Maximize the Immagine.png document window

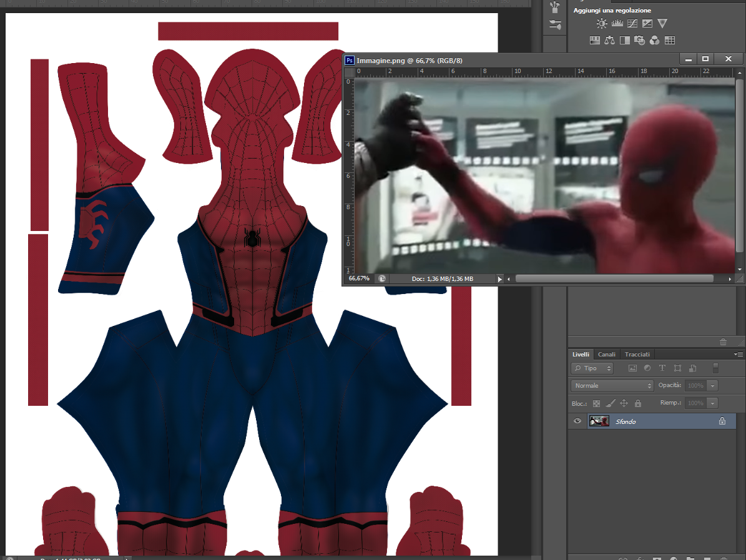coord(705,59)
